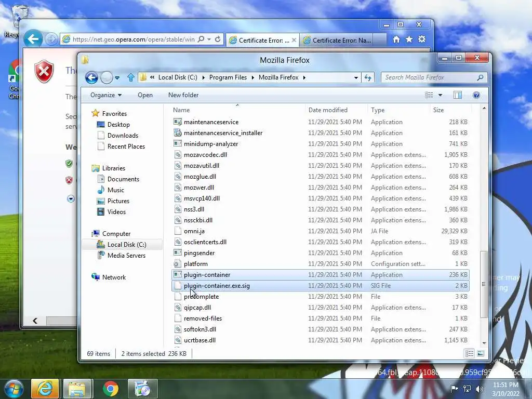Refresh the page in Internet Explorer
532x399 pixels.
(x=218, y=39)
